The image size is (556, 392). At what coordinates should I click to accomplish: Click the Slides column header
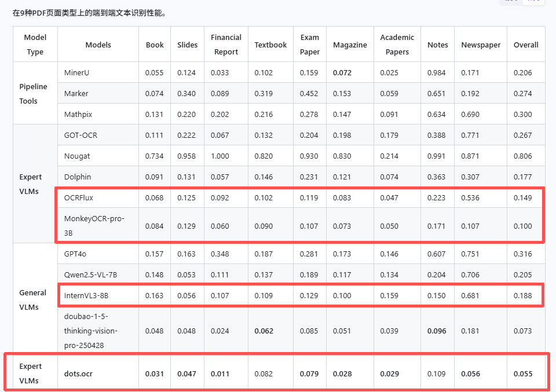point(187,45)
